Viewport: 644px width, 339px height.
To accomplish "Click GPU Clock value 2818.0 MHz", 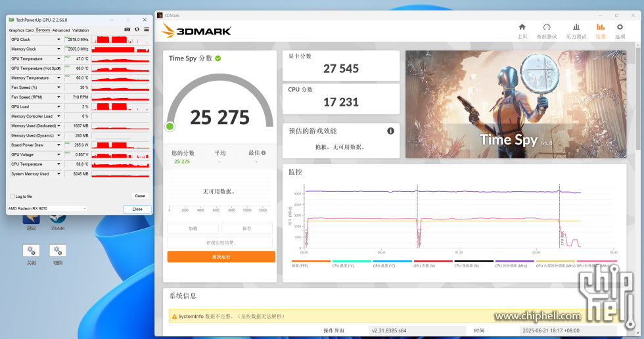I will click(78, 39).
